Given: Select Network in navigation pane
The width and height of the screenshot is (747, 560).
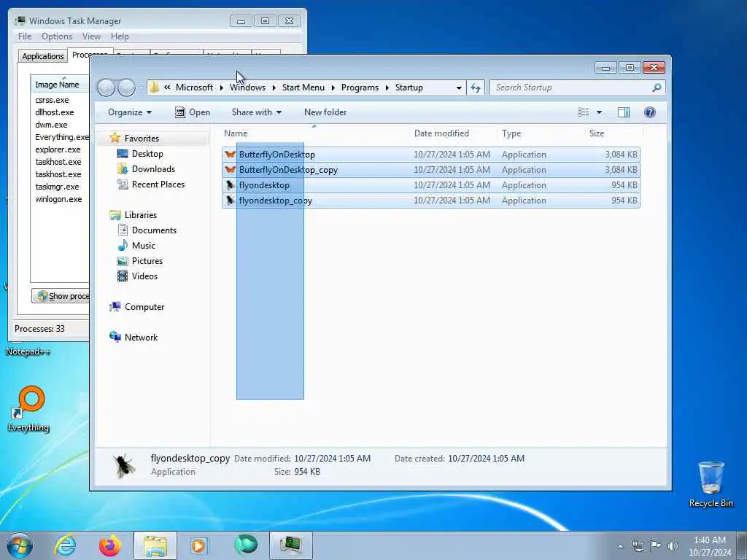Looking at the screenshot, I should pyautogui.click(x=141, y=337).
